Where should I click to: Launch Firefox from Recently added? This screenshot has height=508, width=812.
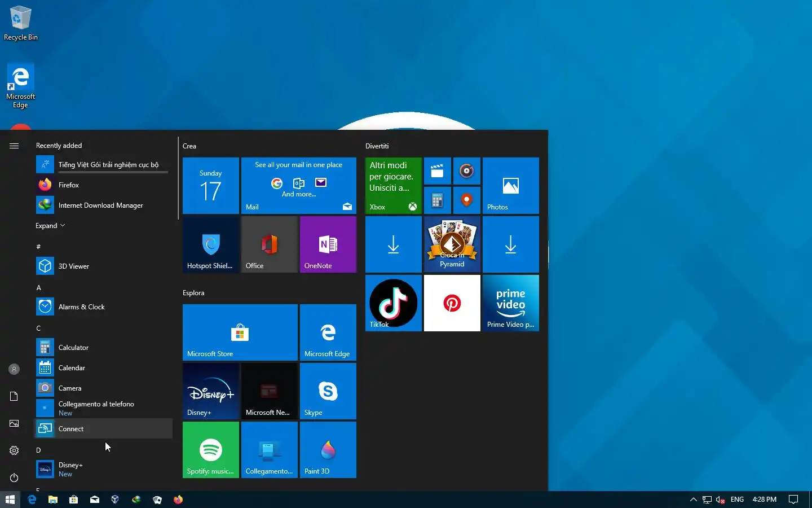coord(104,185)
